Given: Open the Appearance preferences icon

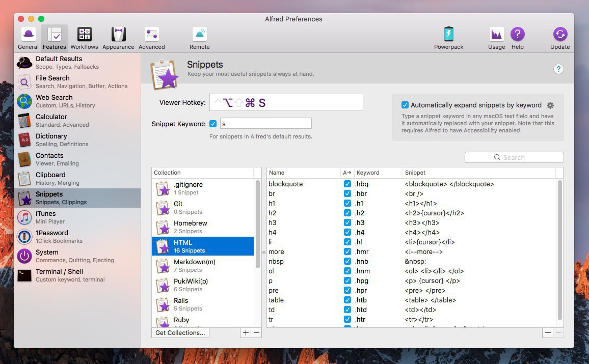Looking at the screenshot, I should click(x=118, y=38).
